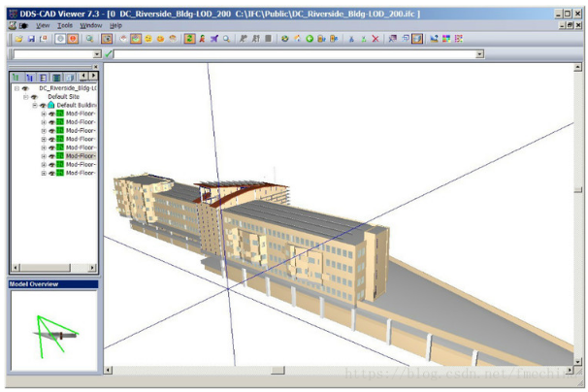
Task: Click the red X delete icon
Action: click(x=376, y=39)
